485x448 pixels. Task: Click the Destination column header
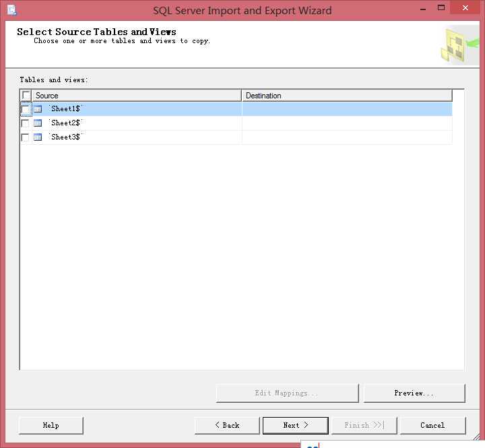click(x=347, y=96)
